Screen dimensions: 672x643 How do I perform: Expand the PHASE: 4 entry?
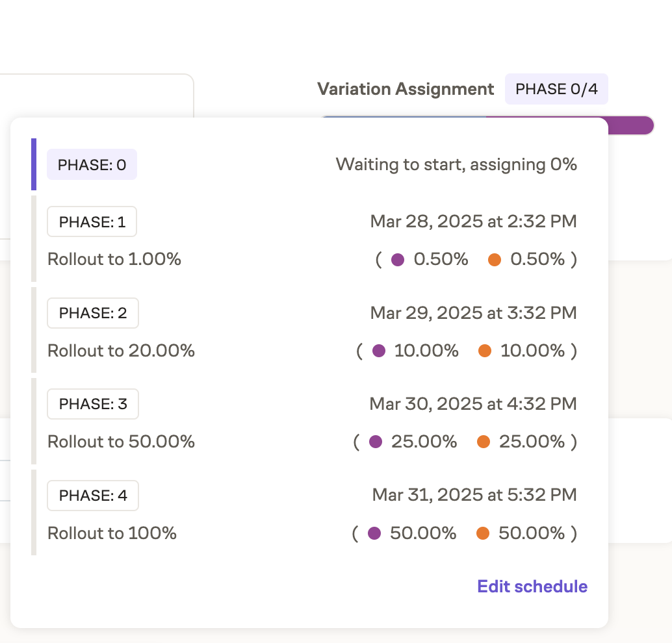(92, 495)
